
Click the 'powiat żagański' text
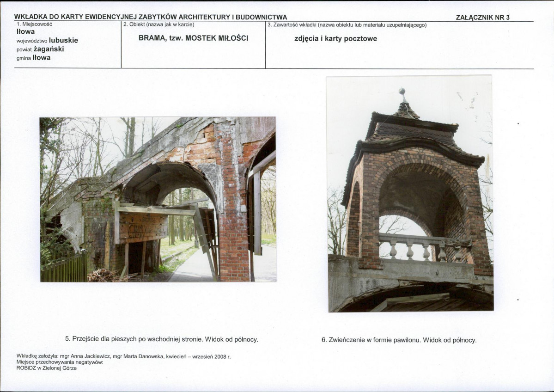pyautogui.click(x=40, y=49)
